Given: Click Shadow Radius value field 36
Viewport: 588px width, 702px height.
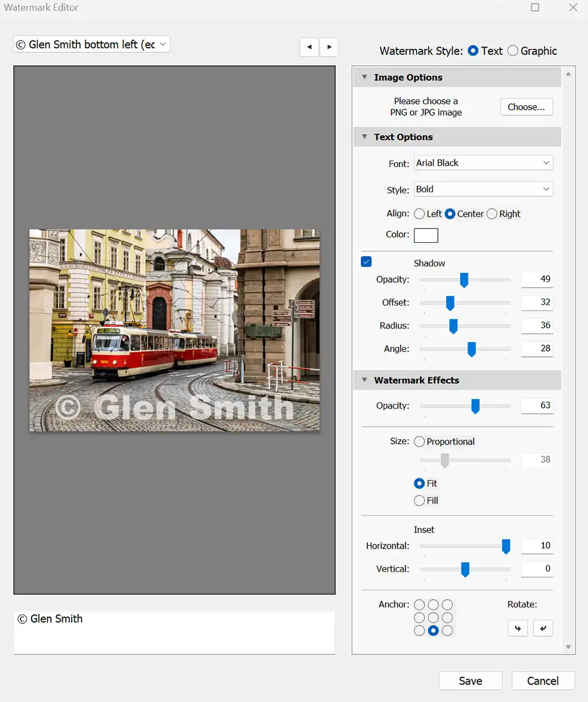Looking at the screenshot, I should point(537,325).
